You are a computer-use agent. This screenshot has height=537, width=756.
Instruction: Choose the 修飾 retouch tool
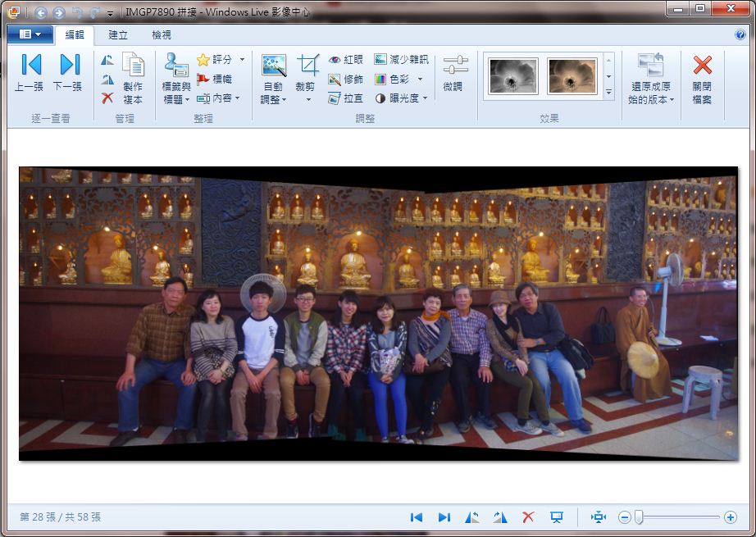[x=345, y=79]
